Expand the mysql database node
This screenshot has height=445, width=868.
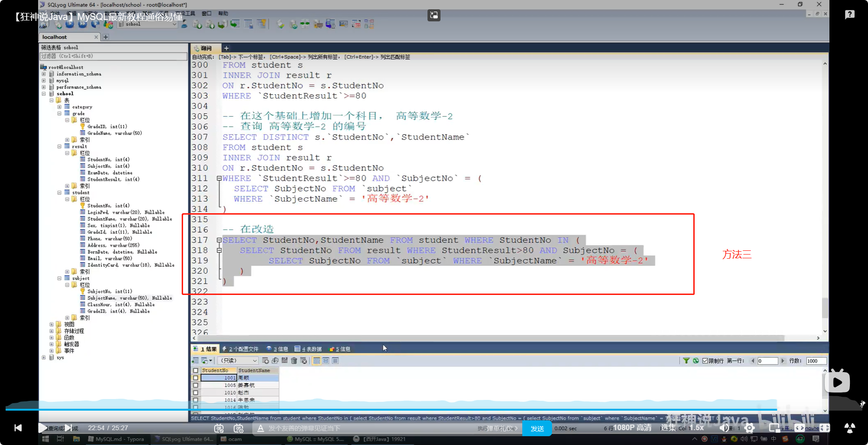44,80
